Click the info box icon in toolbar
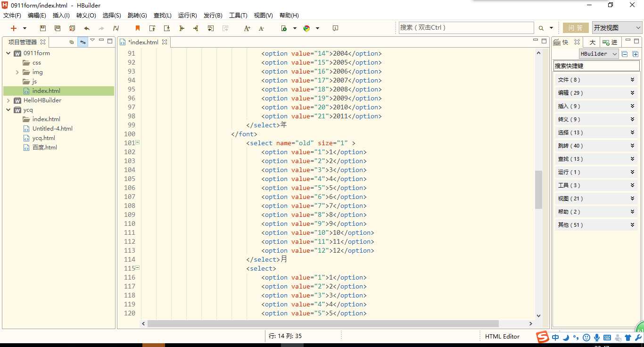 point(335,28)
